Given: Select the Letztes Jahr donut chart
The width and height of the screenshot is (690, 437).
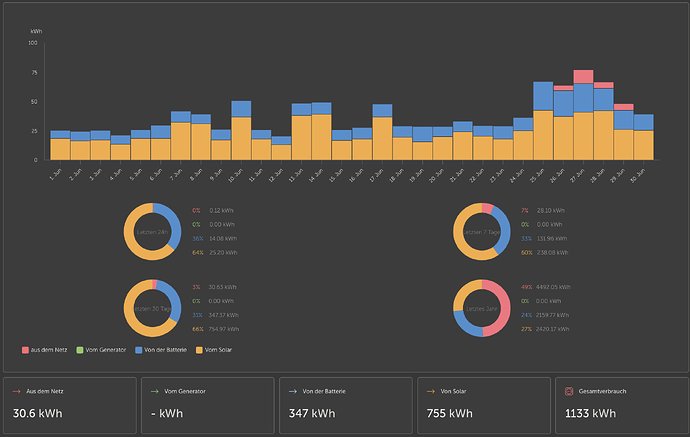Looking at the screenshot, I should 482,308.
